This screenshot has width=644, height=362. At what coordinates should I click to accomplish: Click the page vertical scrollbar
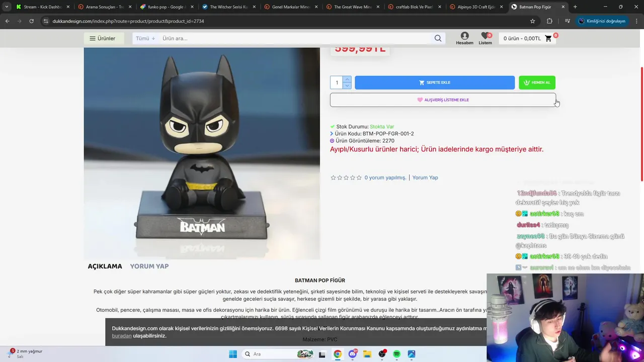pos(641,124)
